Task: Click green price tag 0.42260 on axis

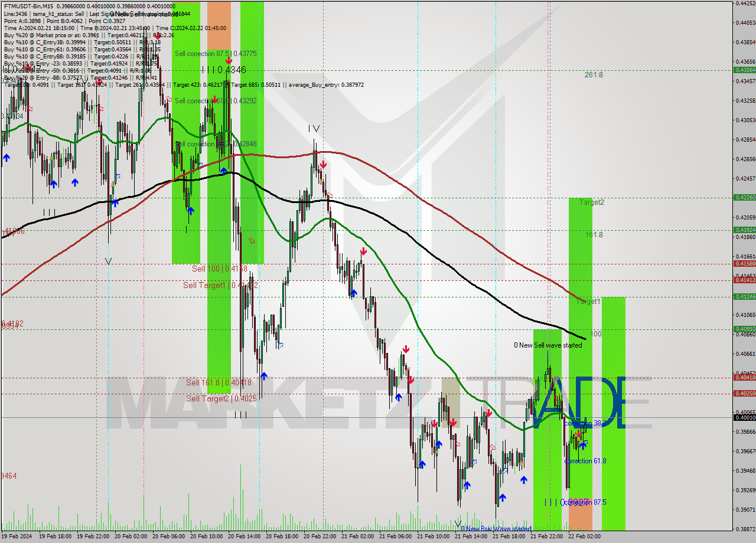Action: click(x=744, y=197)
